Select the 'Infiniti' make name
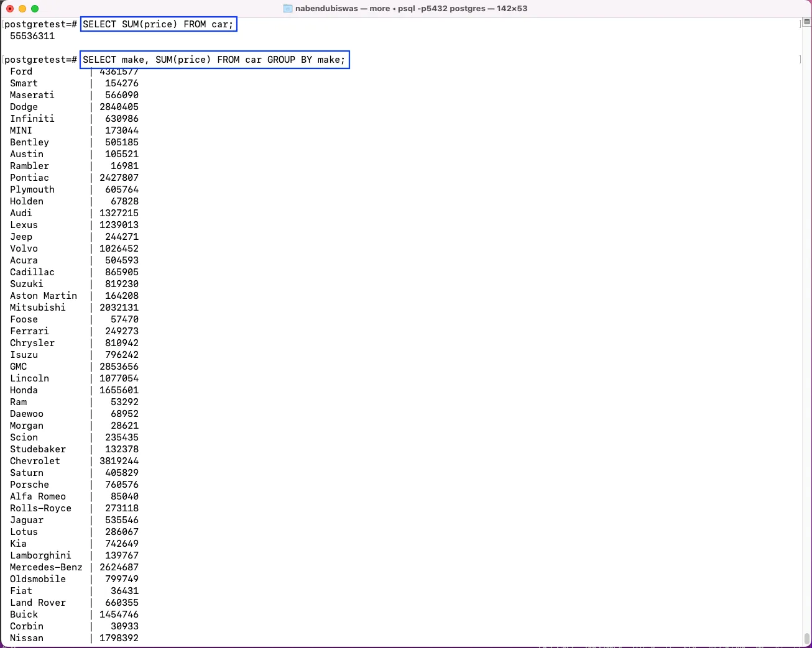Viewport: 812px width, 648px height. (x=32, y=119)
